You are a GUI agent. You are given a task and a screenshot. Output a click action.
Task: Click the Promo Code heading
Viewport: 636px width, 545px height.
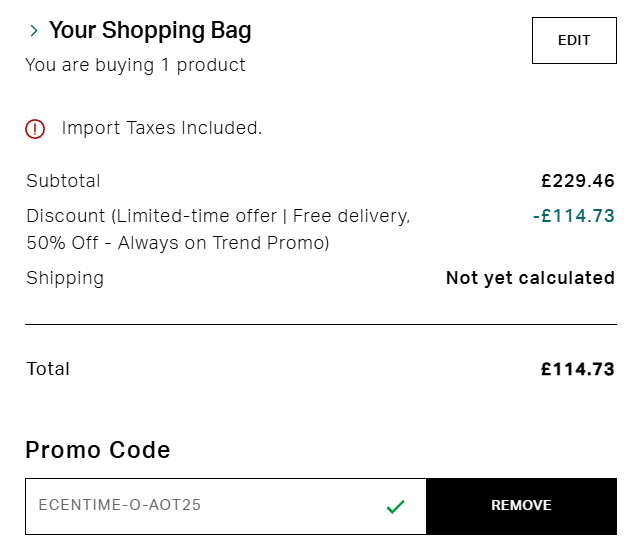[x=98, y=450]
